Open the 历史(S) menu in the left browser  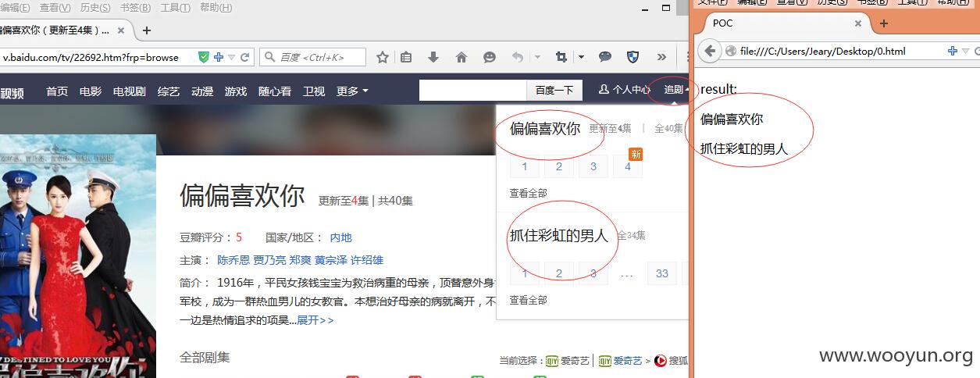pos(95,7)
